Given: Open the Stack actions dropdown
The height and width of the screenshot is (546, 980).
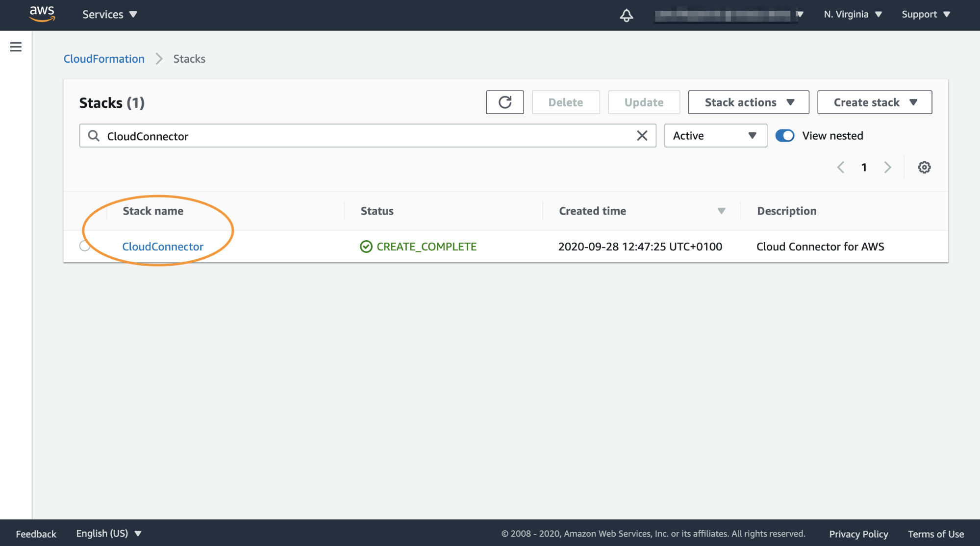Looking at the screenshot, I should (749, 102).
